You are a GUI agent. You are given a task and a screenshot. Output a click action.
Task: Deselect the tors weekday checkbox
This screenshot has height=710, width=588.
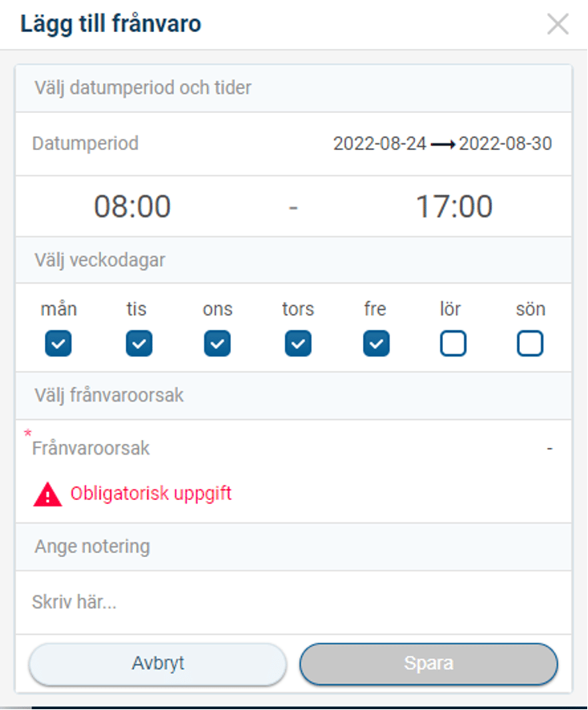point(298,344)
